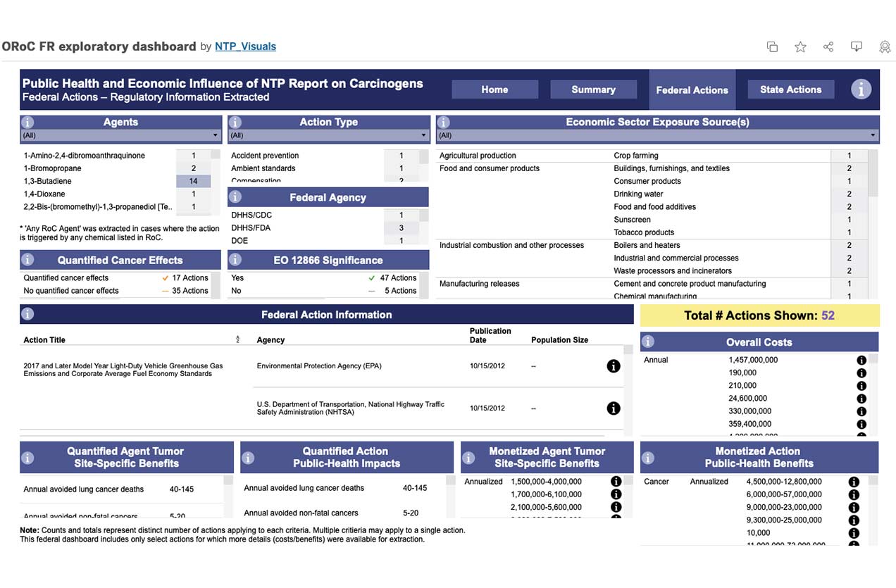Switch to the Summary tab

click(x=593, y=89)
